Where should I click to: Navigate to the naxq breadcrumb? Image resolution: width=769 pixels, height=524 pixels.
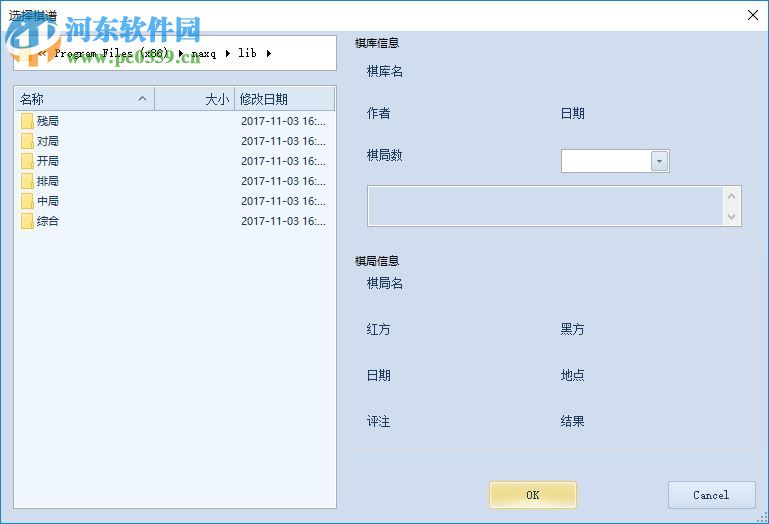point(204,53)
